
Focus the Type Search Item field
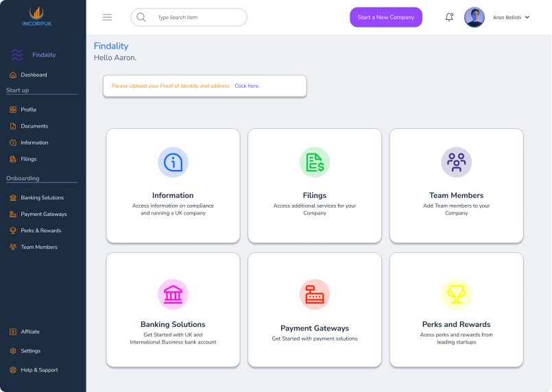tap(189, 17)
